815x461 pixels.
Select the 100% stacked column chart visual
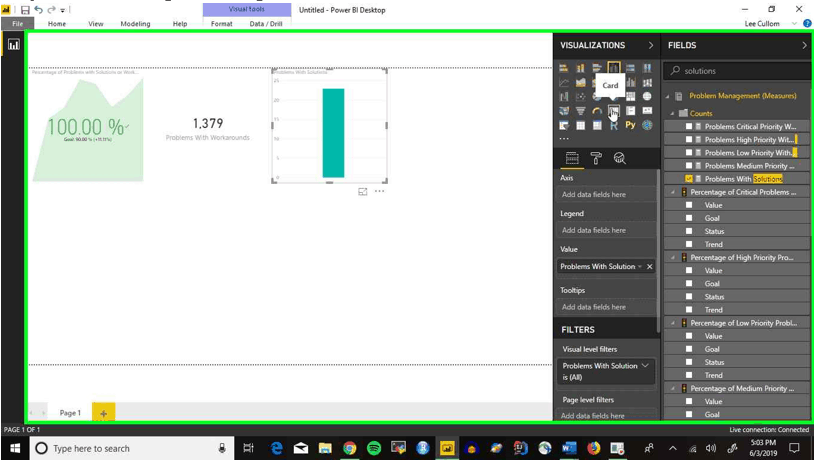pyautogui.click(x=647, y=68)
